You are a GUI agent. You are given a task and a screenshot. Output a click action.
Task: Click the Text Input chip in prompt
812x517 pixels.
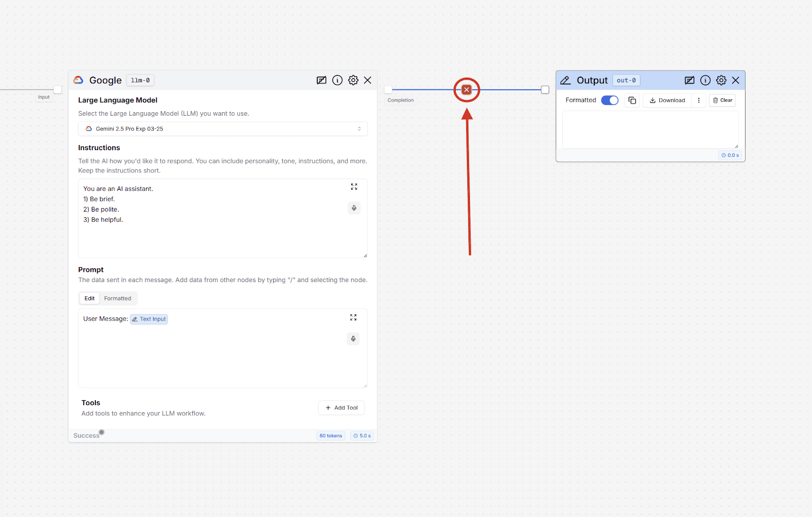[149, 319]
